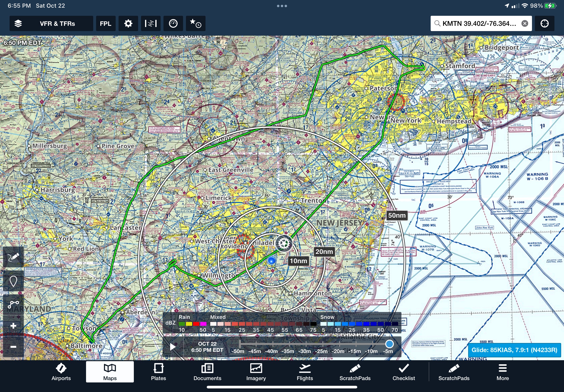Viewport: 564px width, 392px height.
Task: Tap the distance rings gear on map
Action: coord(284,243)
